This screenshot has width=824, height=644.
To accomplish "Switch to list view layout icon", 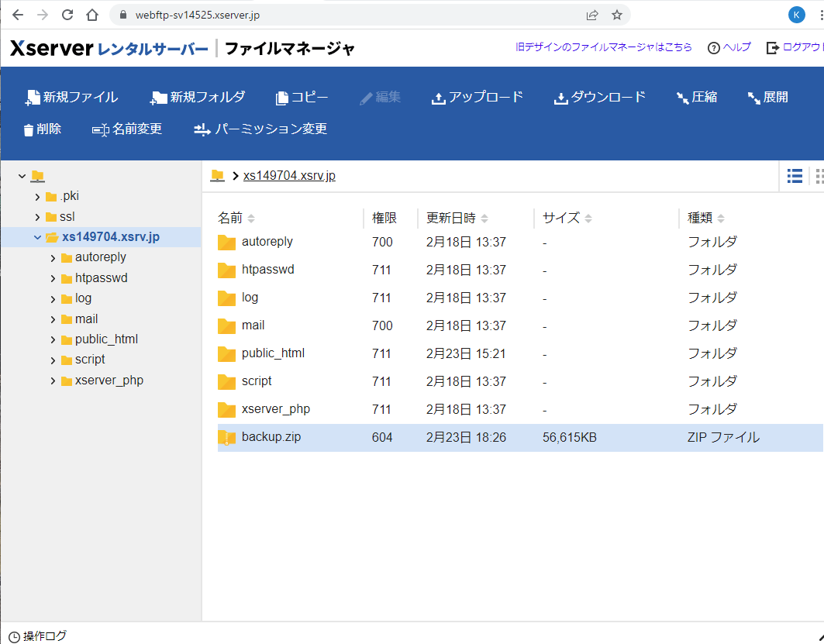I will tap(795, 176).
